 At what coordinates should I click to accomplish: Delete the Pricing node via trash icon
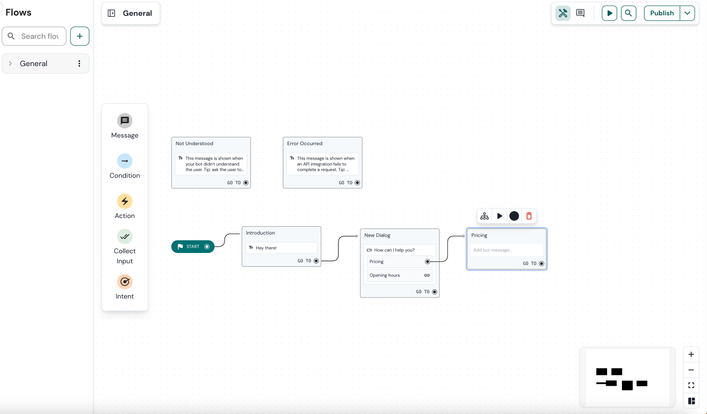pos(529,216)
